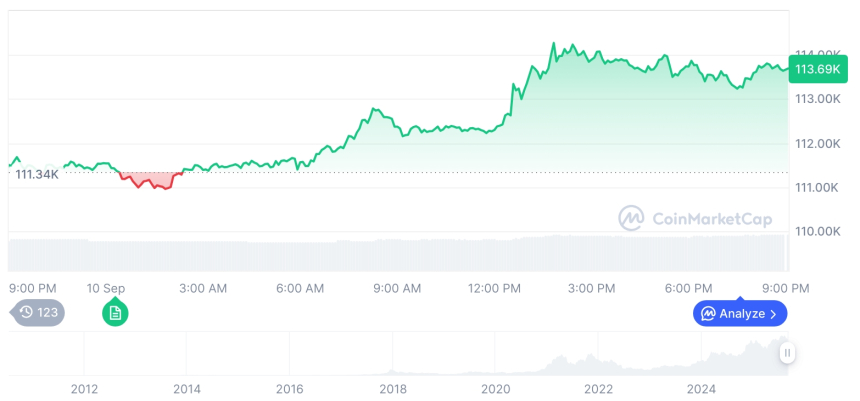Screen dimensions: 860x401
Task: Click the range slider pause handle
Action: point(788,353)
